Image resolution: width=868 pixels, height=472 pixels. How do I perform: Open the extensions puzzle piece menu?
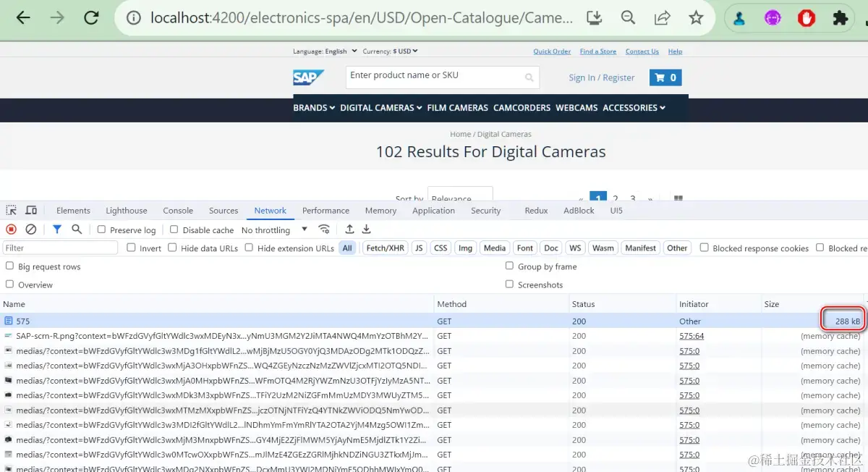point(840,19)
